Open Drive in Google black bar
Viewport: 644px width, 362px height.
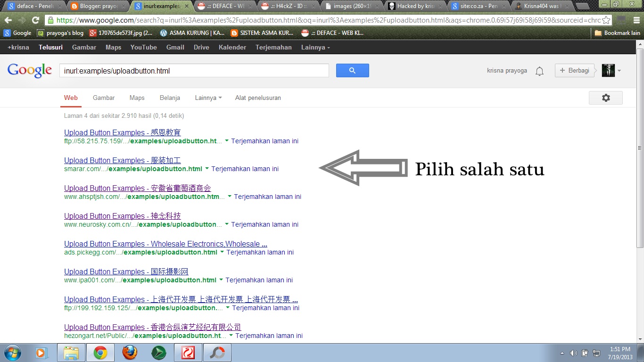coord(201,47)
